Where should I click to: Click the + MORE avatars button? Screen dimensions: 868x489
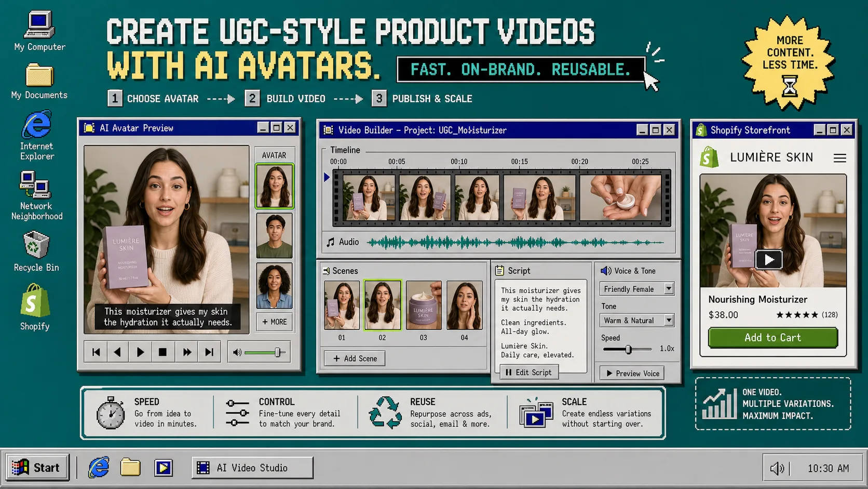(274, 322)
